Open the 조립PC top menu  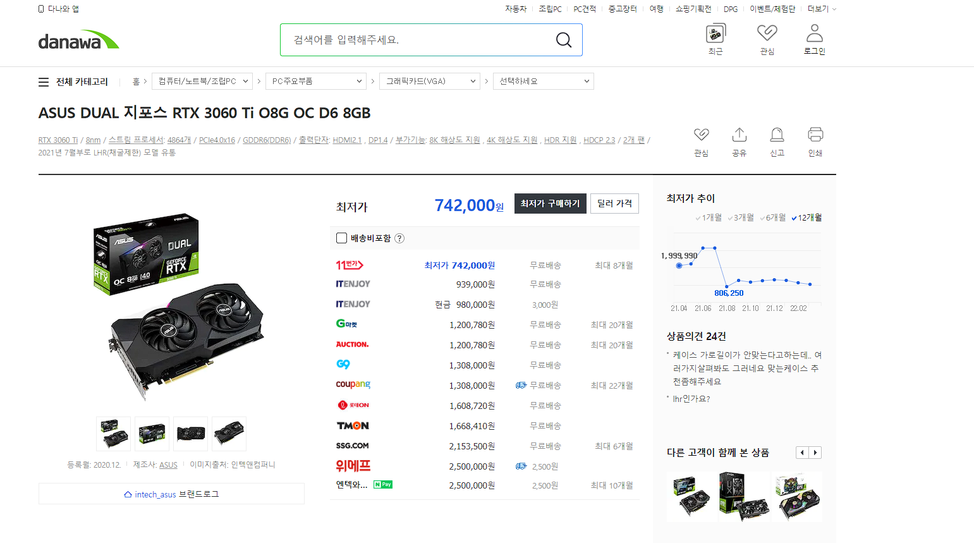click(x=550, y=9)
